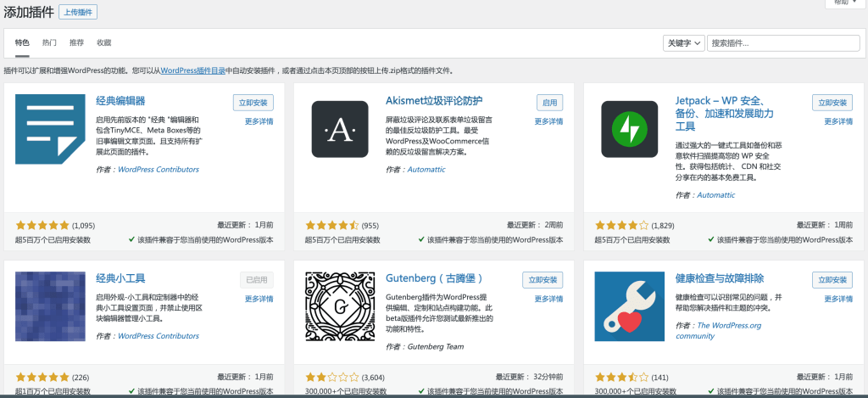Open 更多详情 for Gutenberg
This screenshot has height=398, width=868.
(x=548, y=299)
